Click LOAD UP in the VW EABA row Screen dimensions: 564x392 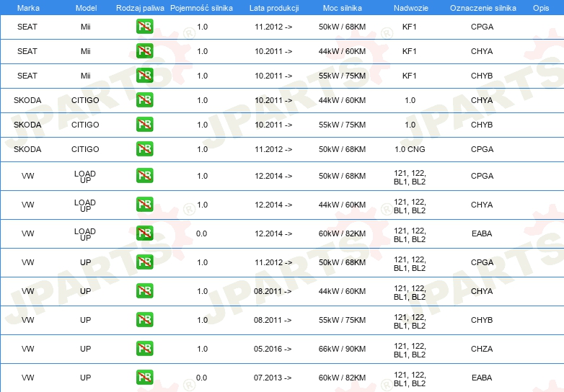pos(85,234)
